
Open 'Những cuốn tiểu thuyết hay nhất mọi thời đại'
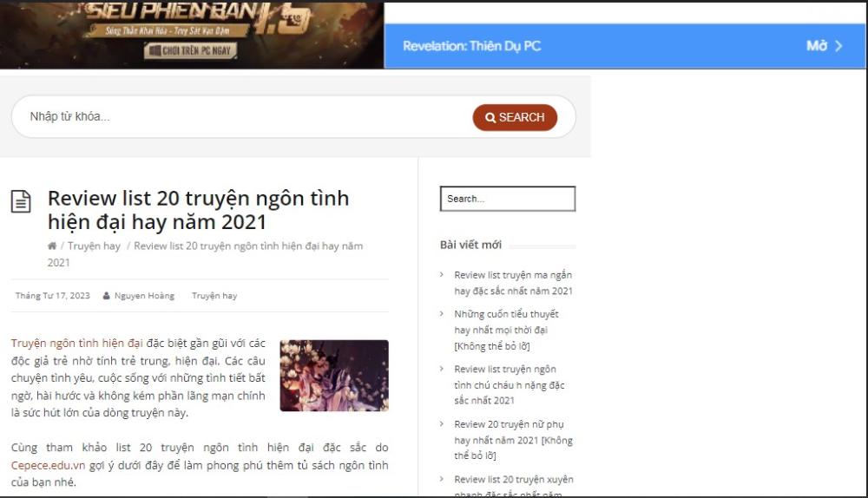click(x=506, y=330)
